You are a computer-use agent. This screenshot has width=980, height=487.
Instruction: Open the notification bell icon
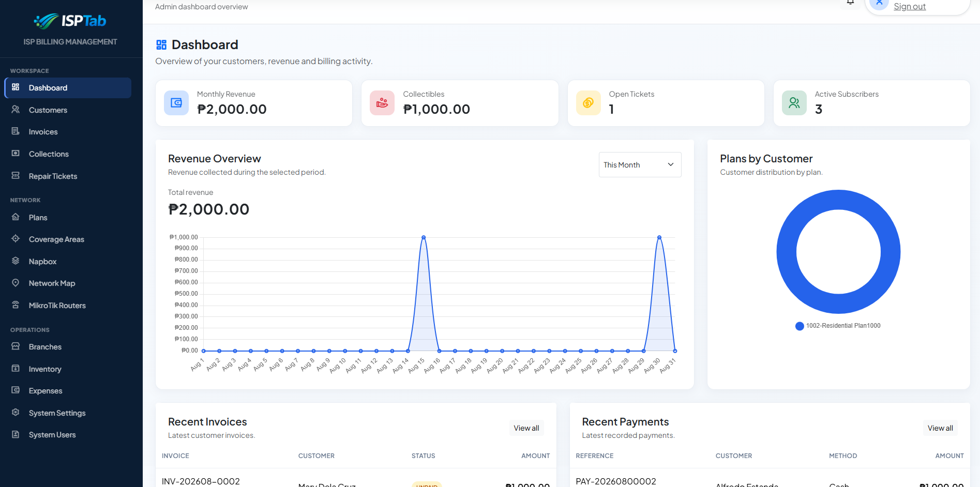point(850,3)
